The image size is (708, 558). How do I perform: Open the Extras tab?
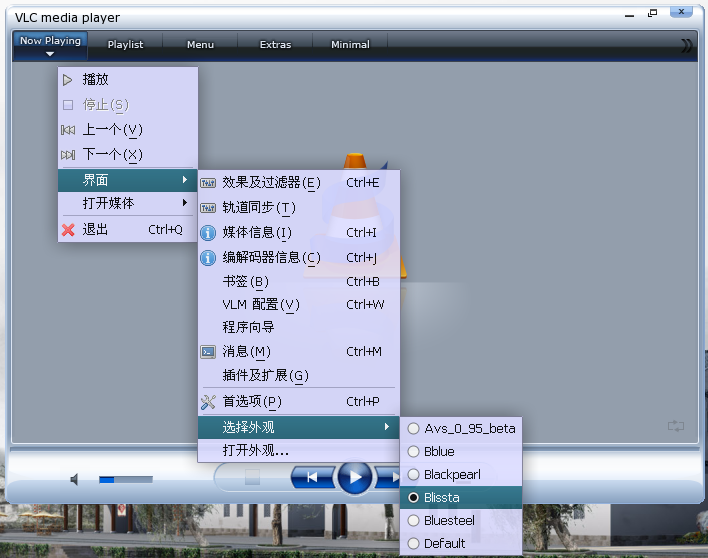click(275, 45)
